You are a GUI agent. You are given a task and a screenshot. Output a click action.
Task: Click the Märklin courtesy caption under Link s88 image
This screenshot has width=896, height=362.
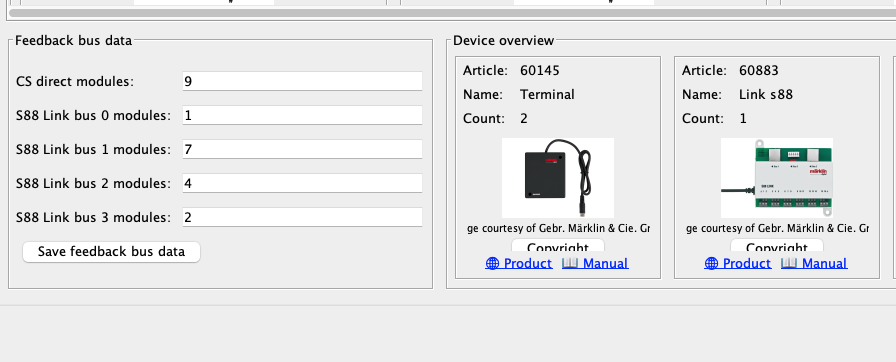click(777, 228)
